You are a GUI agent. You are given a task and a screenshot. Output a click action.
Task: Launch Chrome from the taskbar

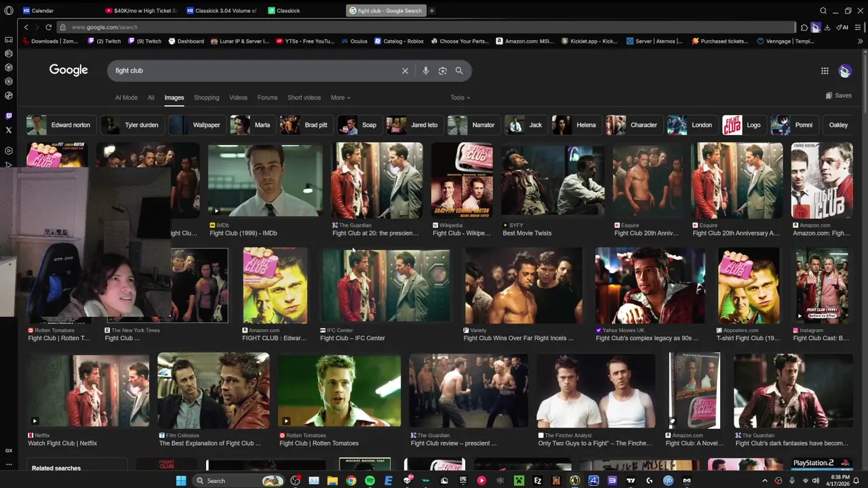point(351,481)
